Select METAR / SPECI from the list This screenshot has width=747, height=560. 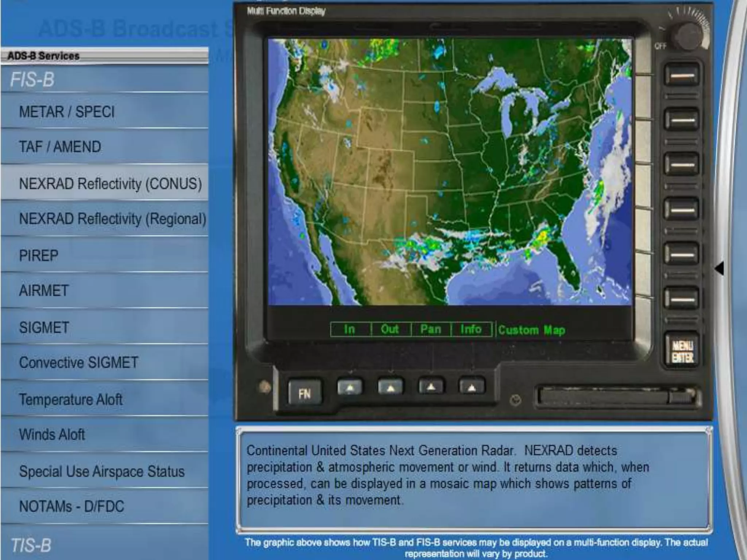(67, 112)
